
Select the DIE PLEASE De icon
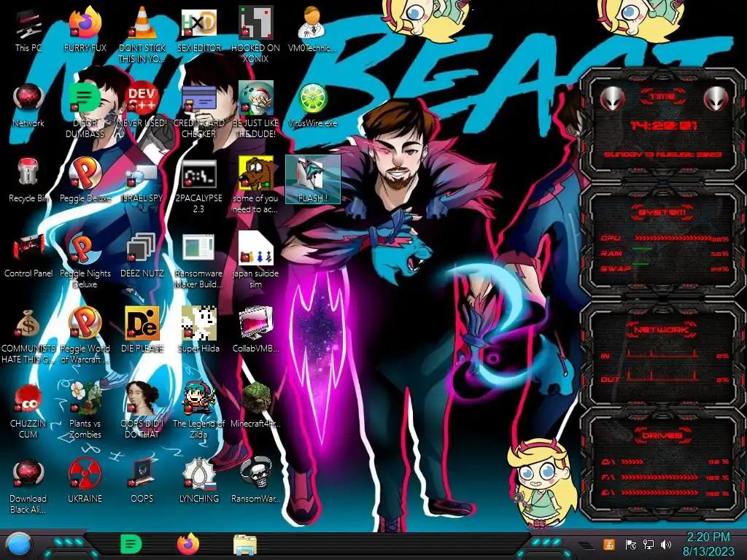tap(142, 331)
